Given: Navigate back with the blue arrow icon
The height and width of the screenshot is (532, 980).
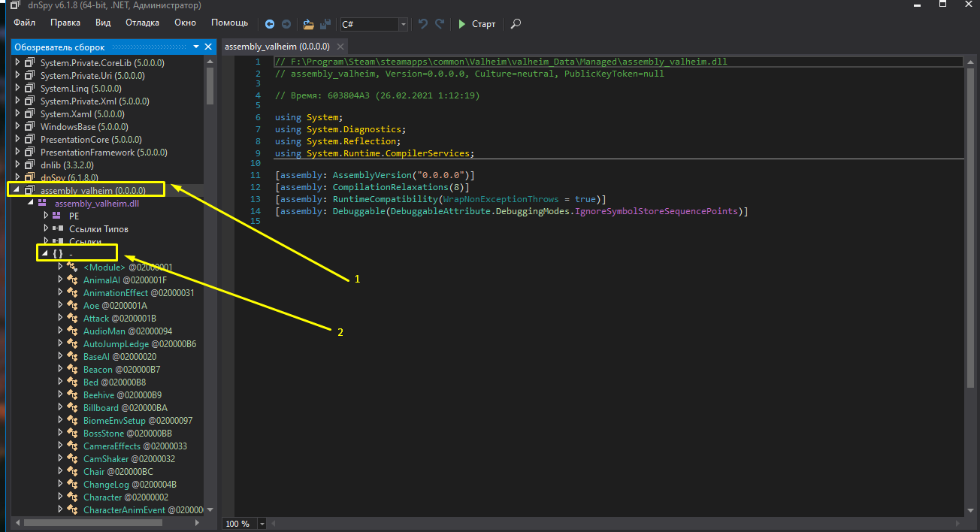Looking at the screenshot, I should 271,24.
